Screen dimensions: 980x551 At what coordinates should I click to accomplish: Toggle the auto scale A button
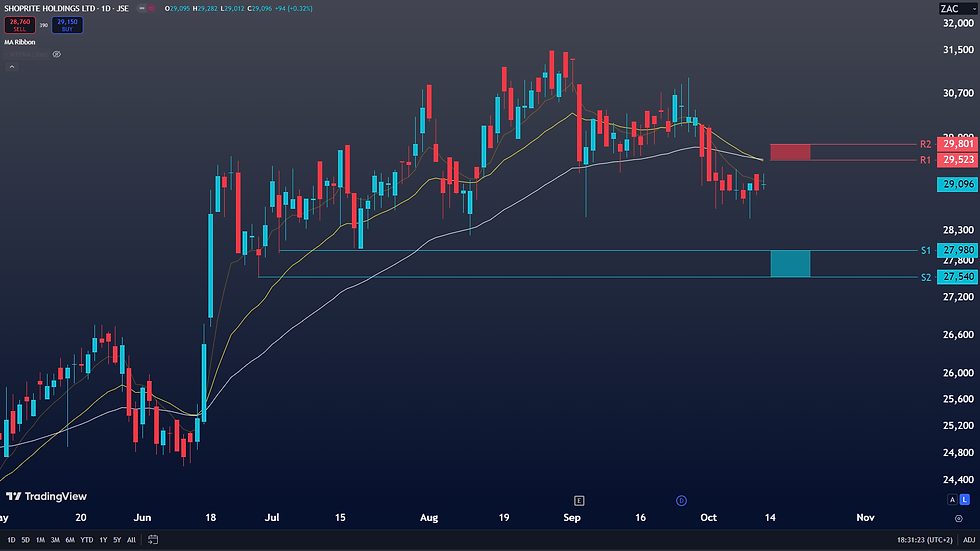coord(952,500)
